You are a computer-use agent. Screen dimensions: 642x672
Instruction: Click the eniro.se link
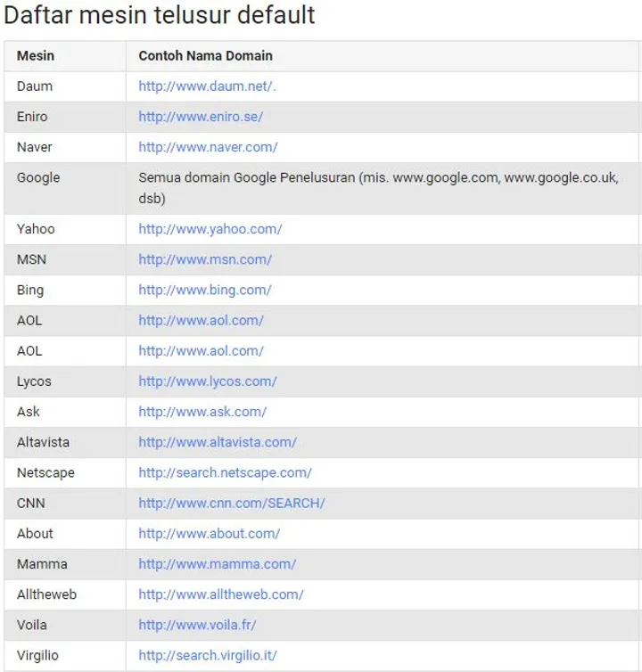point(201,117)
